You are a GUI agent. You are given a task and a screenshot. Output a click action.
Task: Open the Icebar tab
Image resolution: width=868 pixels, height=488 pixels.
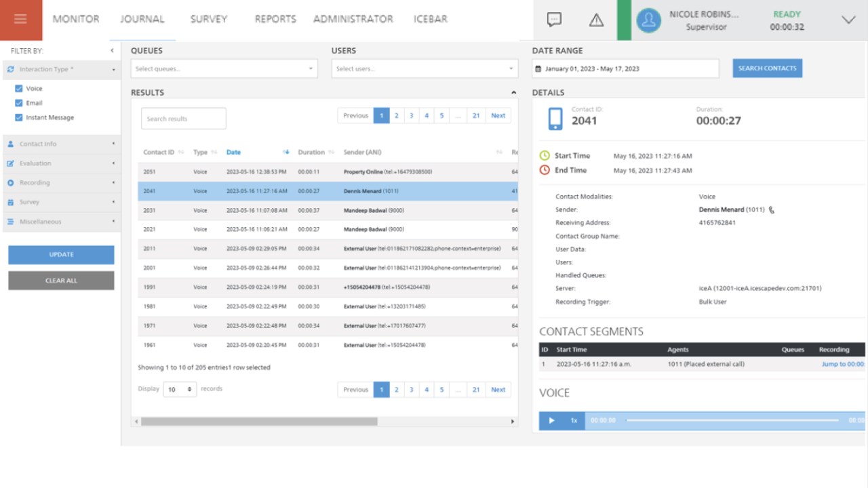click(x=431, y=19)
